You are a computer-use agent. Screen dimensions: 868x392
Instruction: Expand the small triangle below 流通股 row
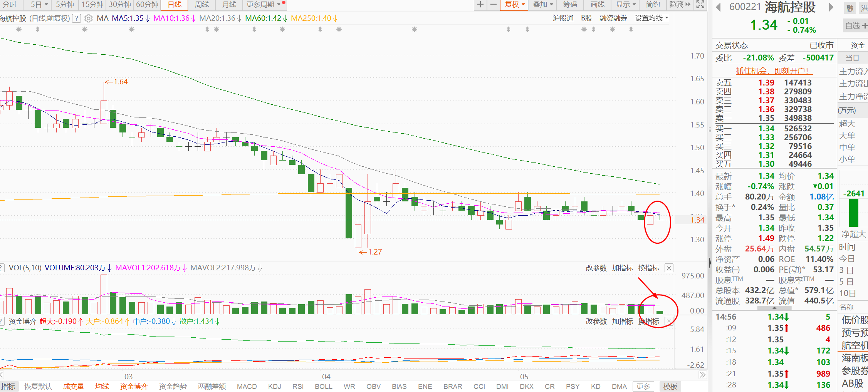pyautogui.click(x=774, y=308)
